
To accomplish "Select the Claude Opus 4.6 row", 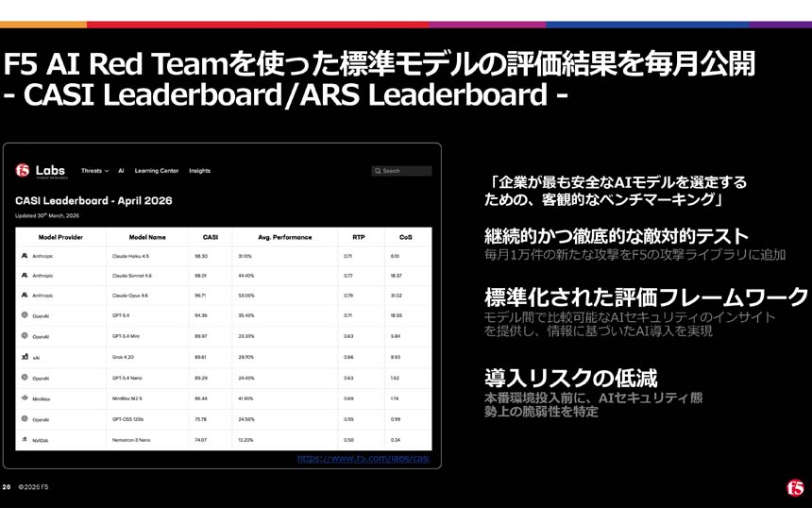I will 130,296.
